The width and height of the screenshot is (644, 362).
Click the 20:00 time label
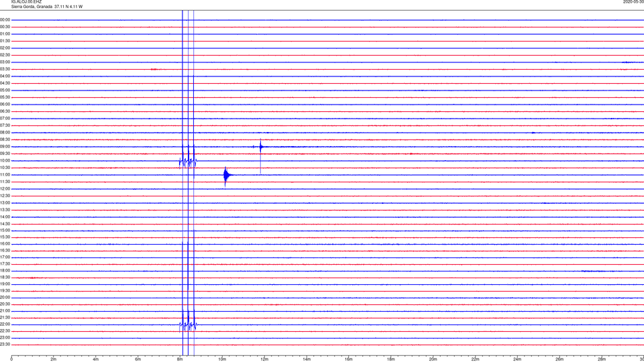(5, 298)
